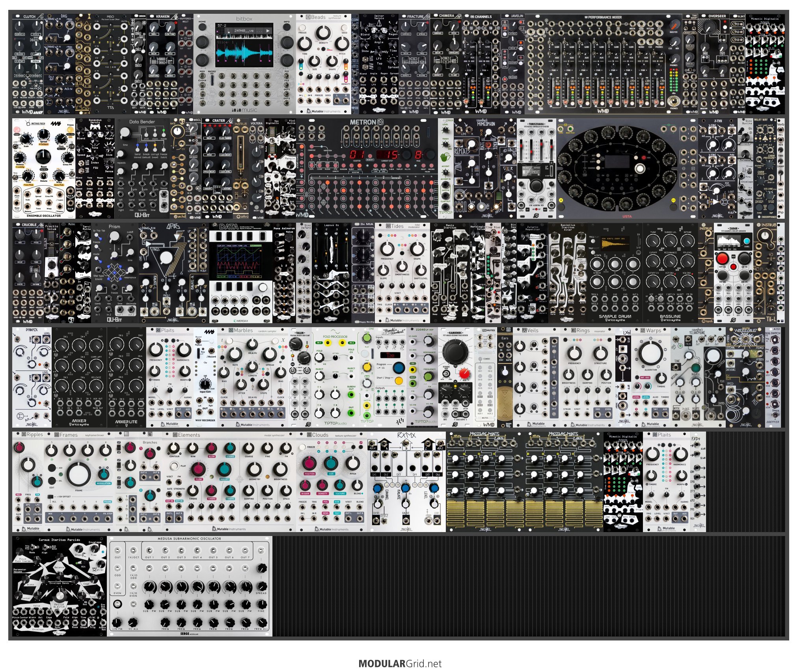The image size is (801, 672).
Task: Select the Wav Recorder module
Action: coord(205,377)
